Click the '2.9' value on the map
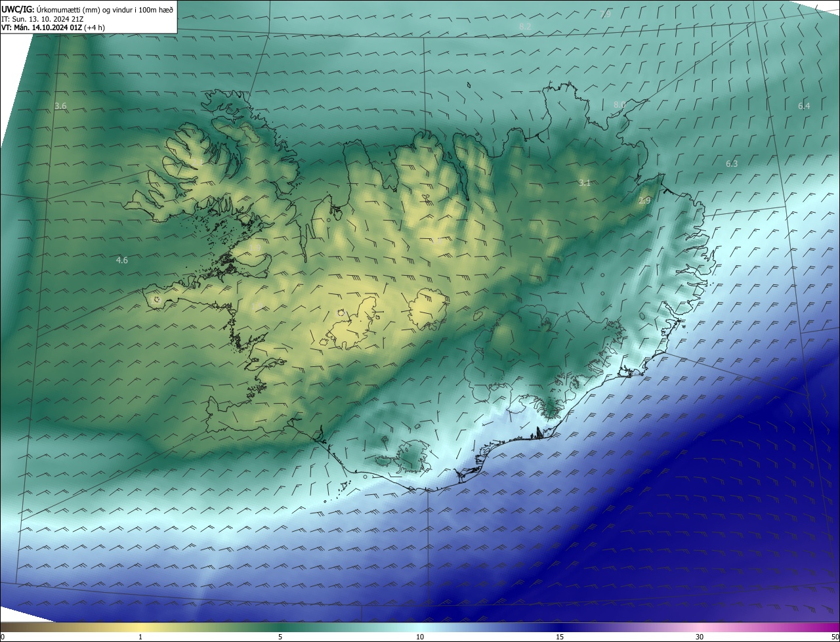This screenshot has width=840, height=642. point(644,201)
